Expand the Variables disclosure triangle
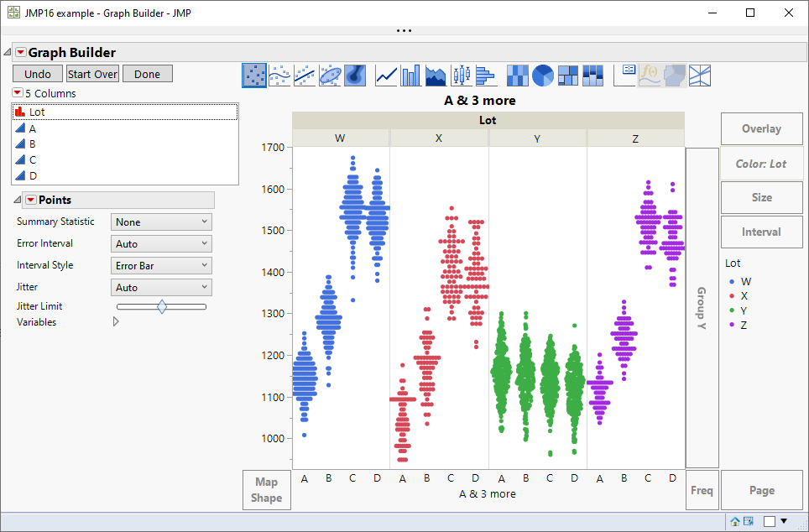Viewport: 809px width, 532px height. 115,321
